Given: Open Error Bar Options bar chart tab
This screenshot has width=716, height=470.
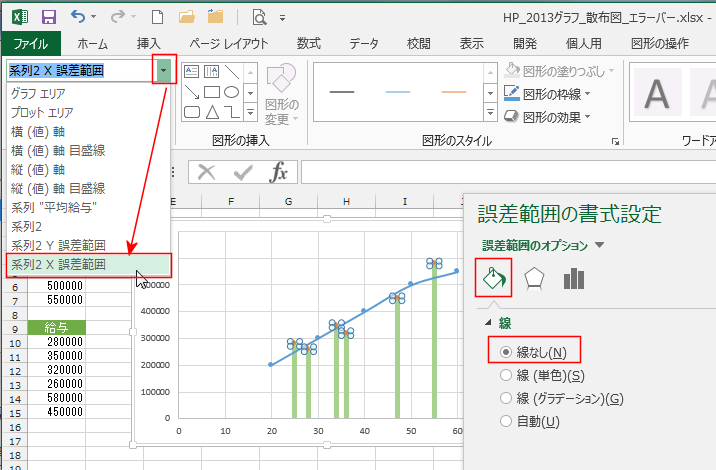Looking at the screenshot, I should 574,278.
